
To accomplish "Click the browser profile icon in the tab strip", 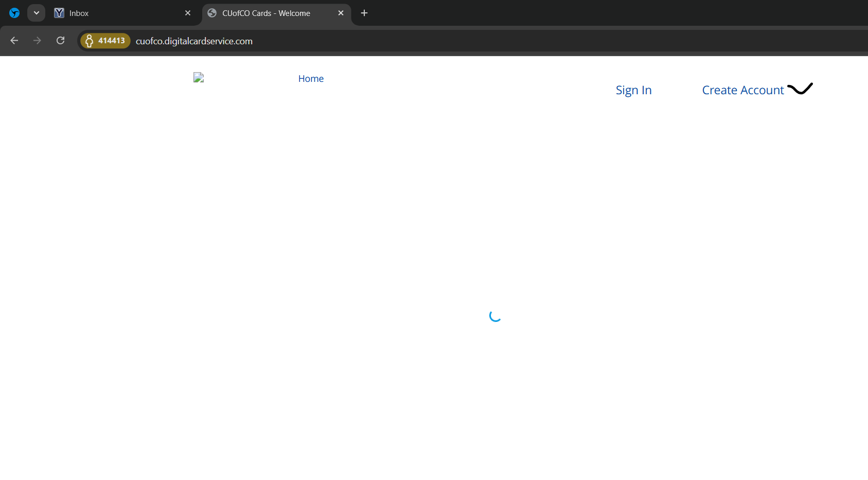I will tap(14, 13).
